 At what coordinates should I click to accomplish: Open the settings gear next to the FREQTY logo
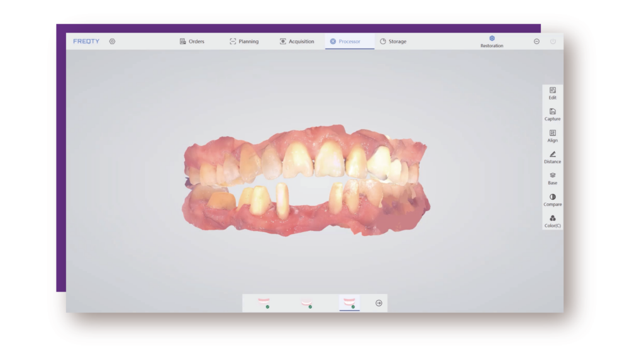click(x=112, y=42)
